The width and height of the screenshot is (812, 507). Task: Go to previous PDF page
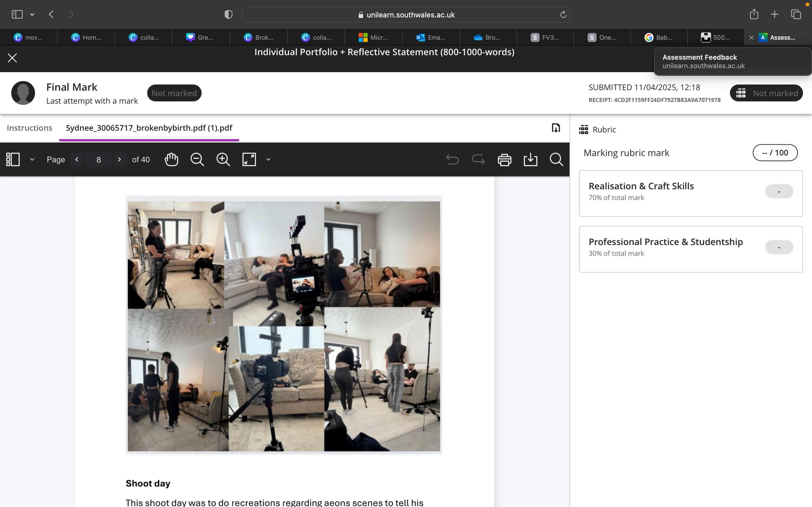tap(77, 160)
